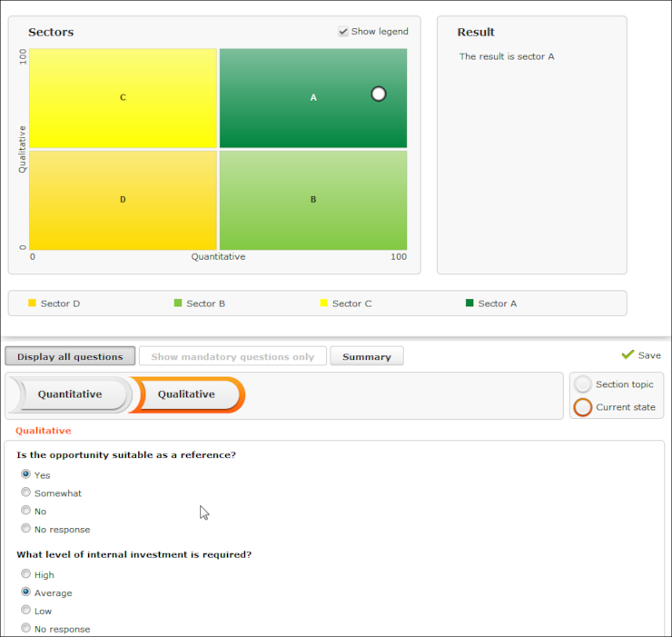This screenshot has height=637, width=672.
Task: Click the grey Section topic circle icon
Action: (583, 384)
